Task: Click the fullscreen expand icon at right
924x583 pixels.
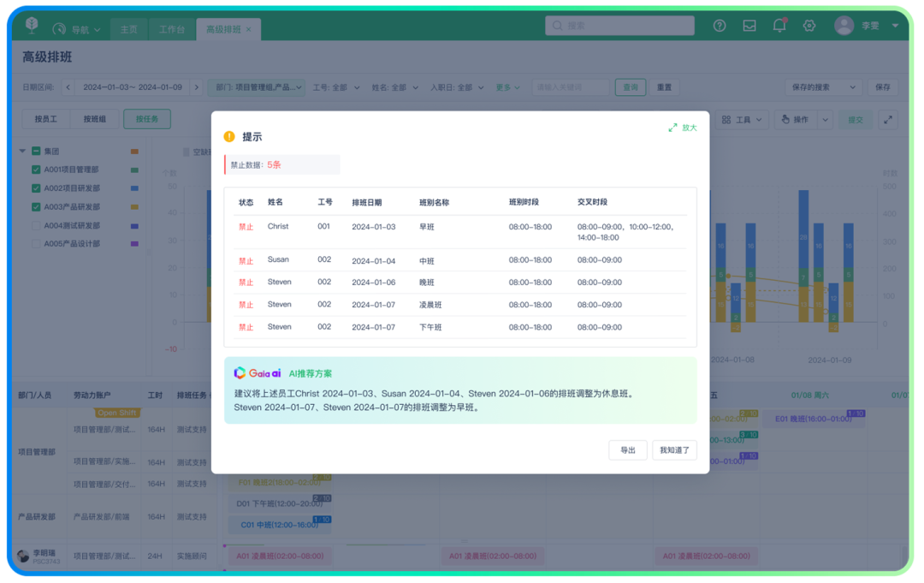Action: click(888, 120)
